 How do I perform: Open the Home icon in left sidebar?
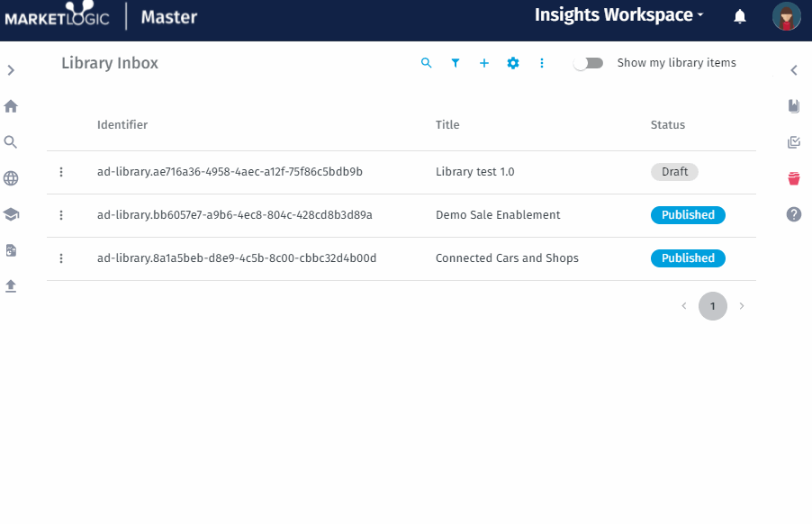pyautogui.click(x=11, y=105)
